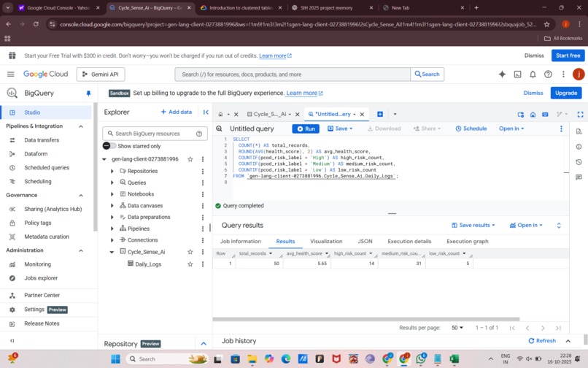This screenshot has width=588, height=368.
Task: Switch to Visualization tab
Action: (326, 242)
